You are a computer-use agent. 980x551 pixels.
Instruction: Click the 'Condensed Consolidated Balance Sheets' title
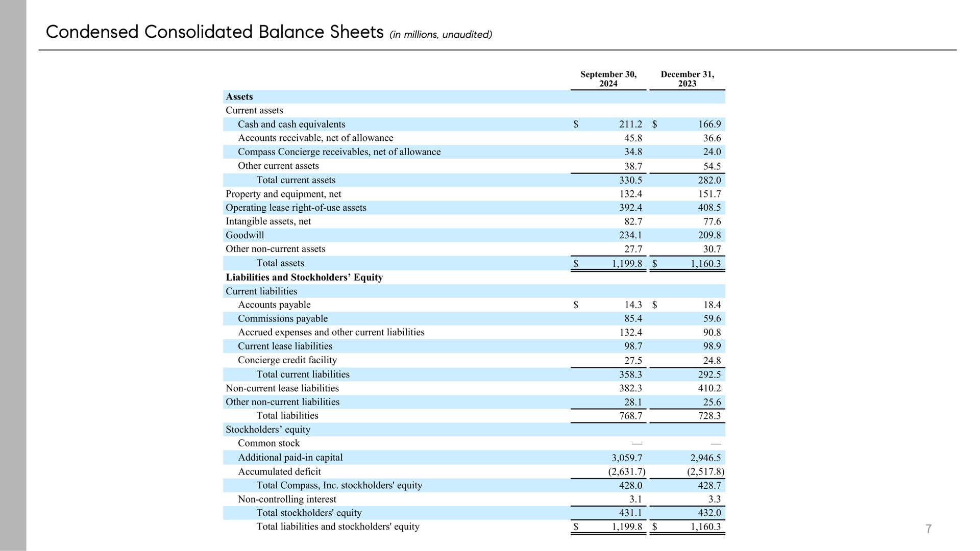[214, 32]
